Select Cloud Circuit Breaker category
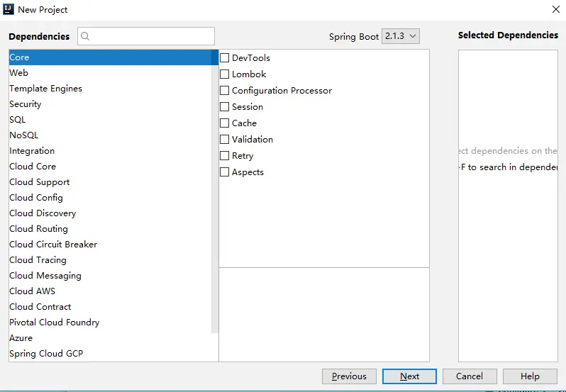 click(x=110, y=244)
